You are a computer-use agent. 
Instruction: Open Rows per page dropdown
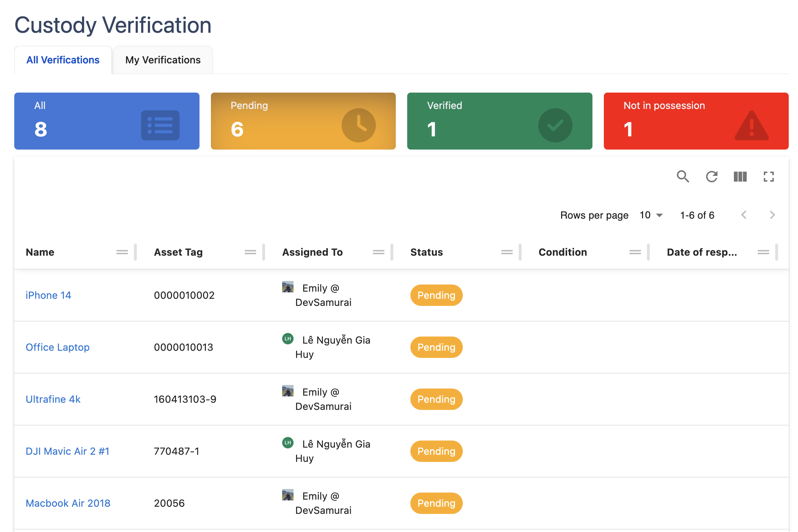651,215
